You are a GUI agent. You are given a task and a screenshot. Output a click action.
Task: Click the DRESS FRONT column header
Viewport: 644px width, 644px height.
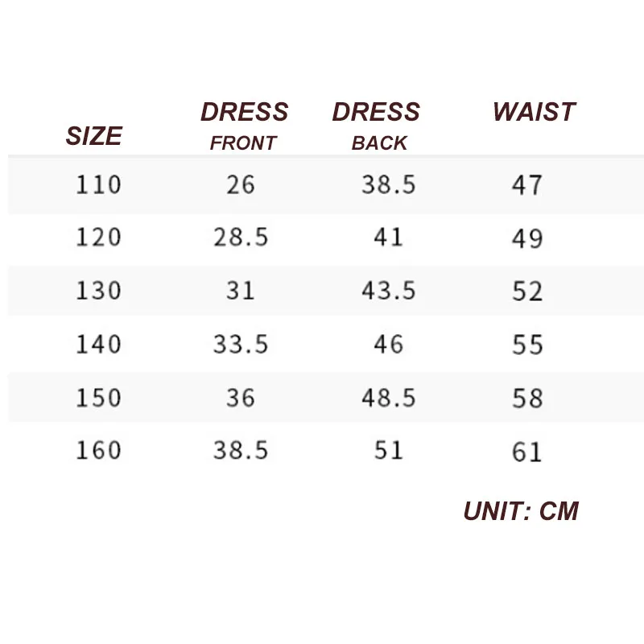click(x=244, y=126)
